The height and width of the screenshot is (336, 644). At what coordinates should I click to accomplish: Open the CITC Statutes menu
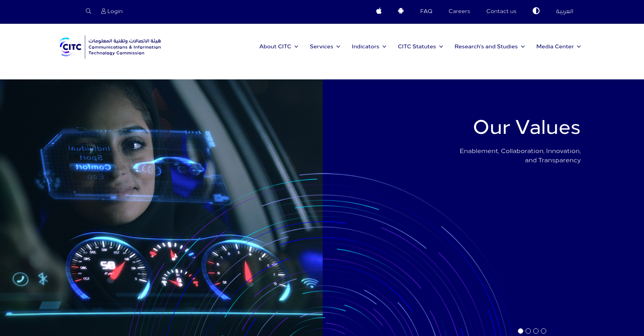417,46
